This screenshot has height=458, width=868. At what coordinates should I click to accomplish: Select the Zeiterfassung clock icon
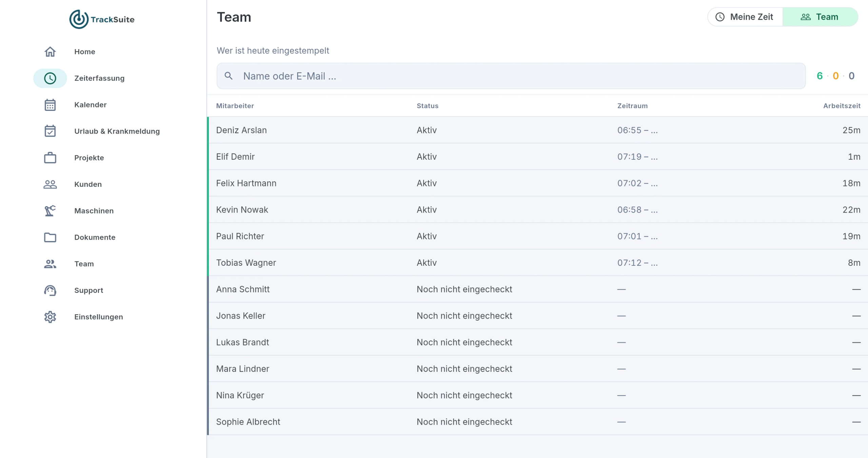coord(50,78)
